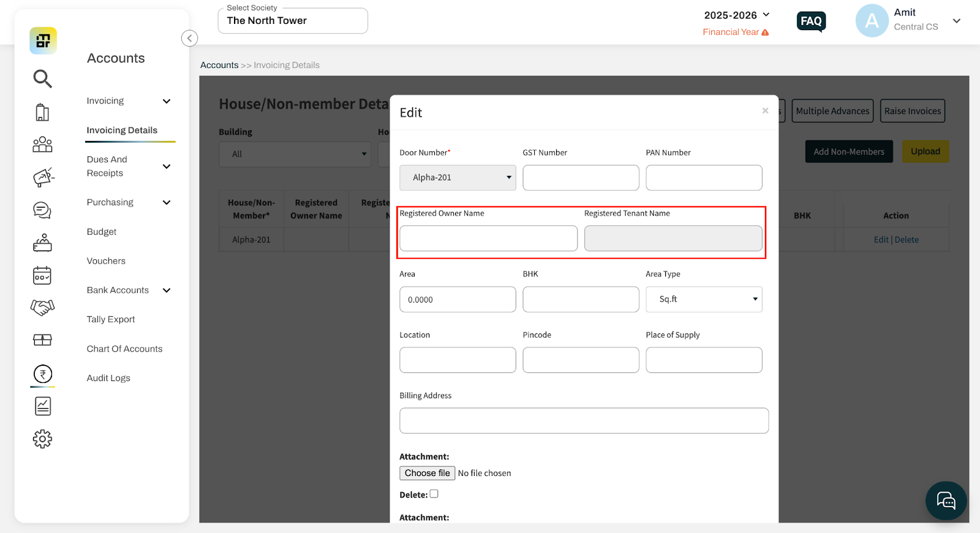Click the Raise Invoices button
The image size is (980, 533).
pyautogui.click(x=913, y=111)
